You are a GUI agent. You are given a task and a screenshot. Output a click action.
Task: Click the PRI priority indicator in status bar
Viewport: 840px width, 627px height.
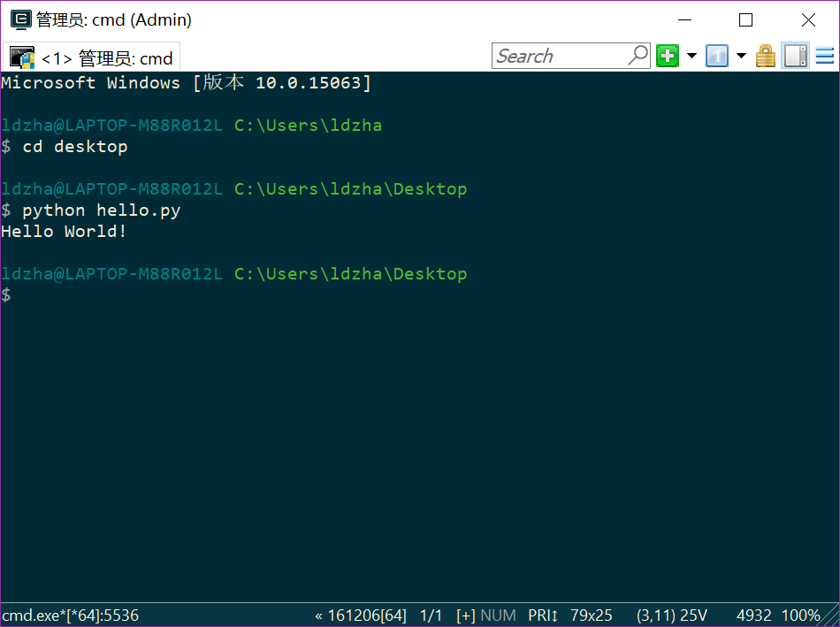coord(543,616)
